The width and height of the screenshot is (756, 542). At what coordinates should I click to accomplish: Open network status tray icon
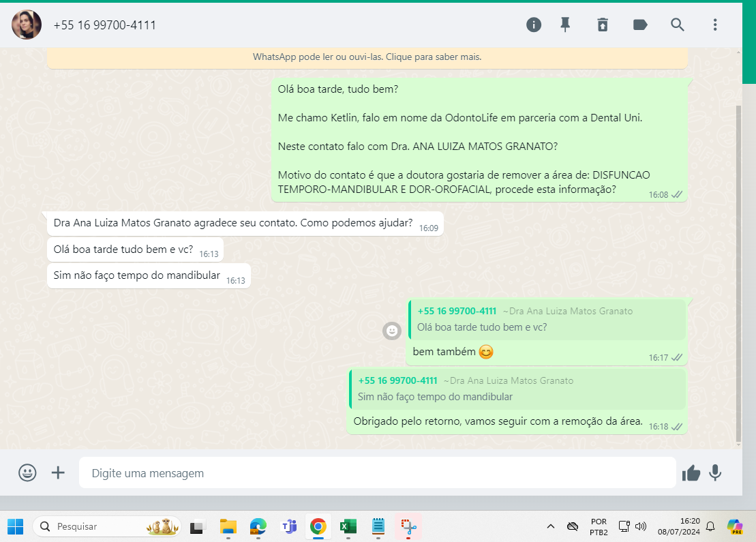(x=624, y=526)
